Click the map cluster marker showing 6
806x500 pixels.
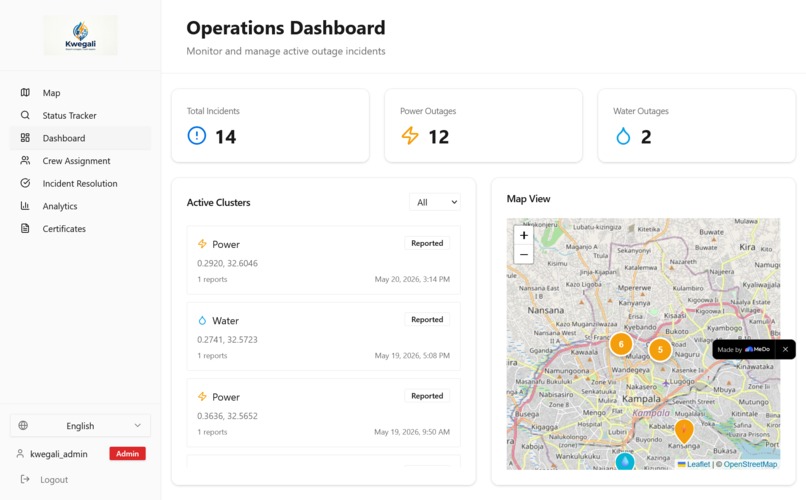point(621,344)
